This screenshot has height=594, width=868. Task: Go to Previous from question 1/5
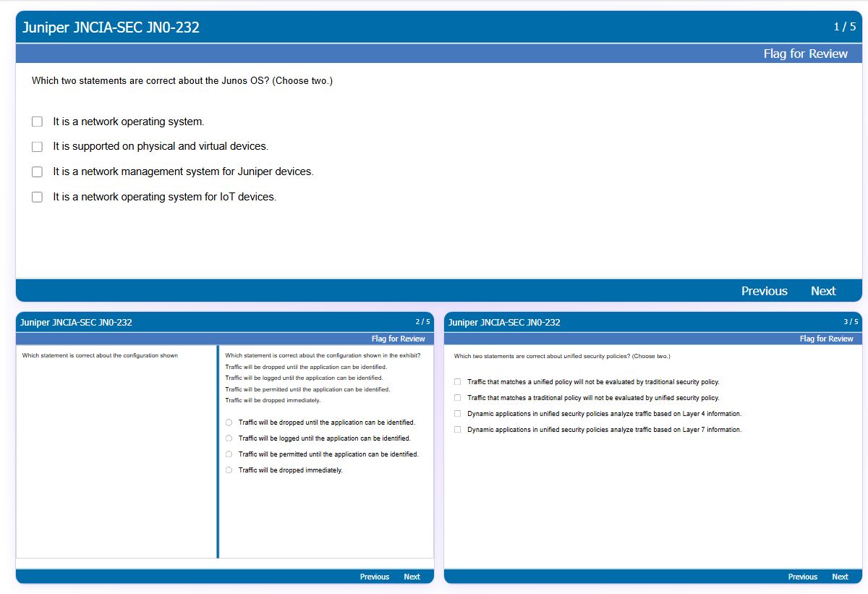click(x=764, y=291)
